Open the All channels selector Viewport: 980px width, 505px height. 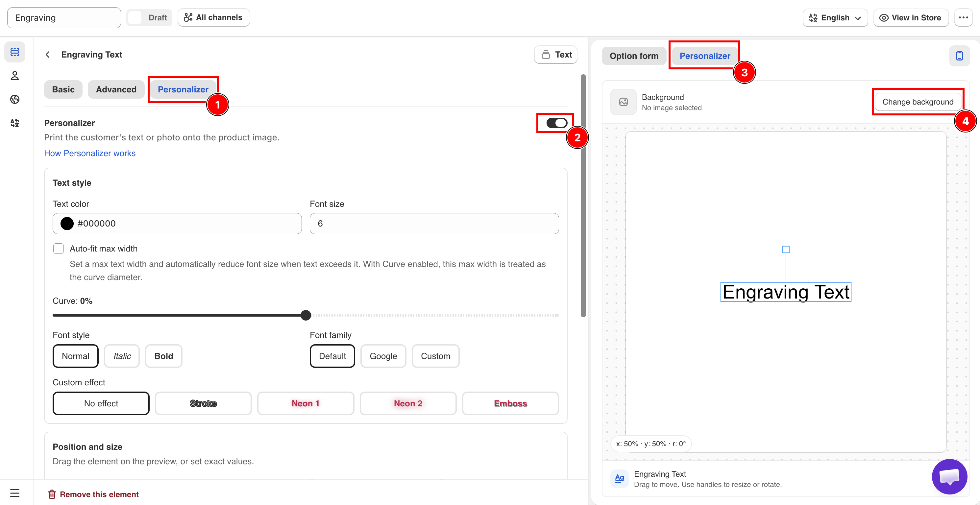click(x=213, y=17)
